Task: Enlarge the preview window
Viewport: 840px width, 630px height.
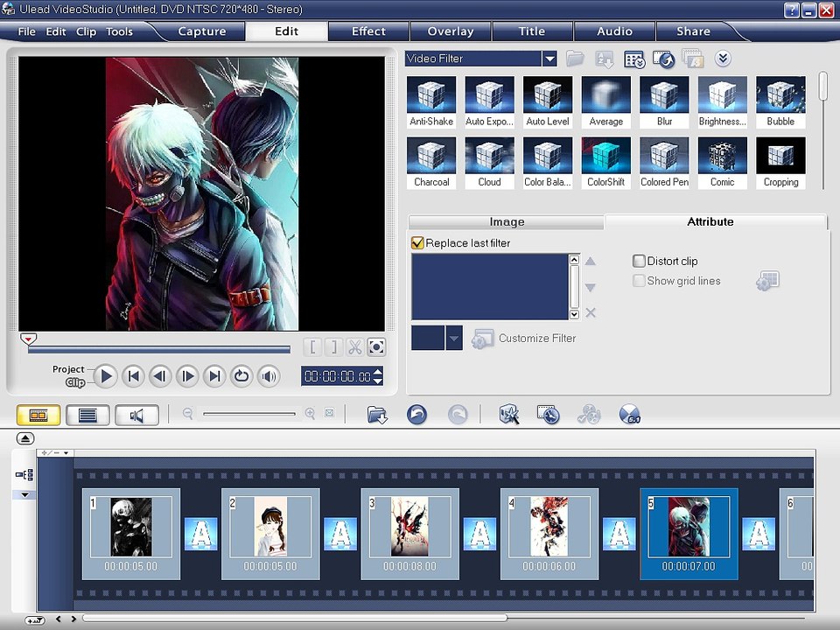Action: coord(376,347)
